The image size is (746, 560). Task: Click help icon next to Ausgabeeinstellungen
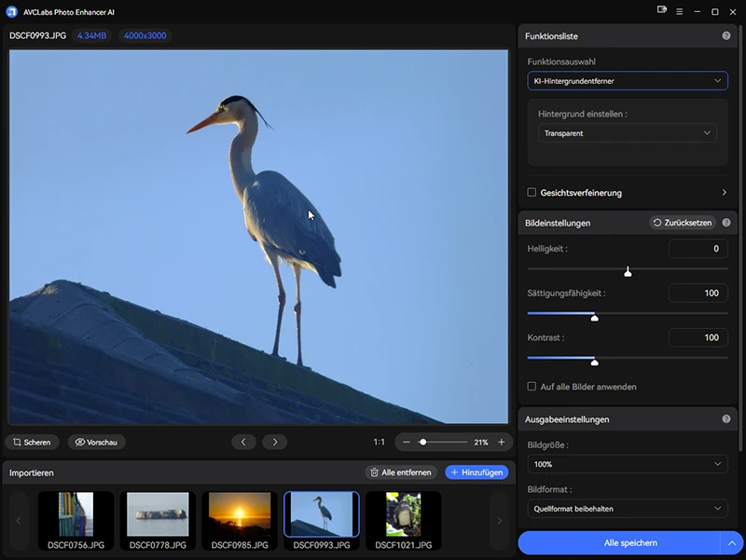click(726, 419)
